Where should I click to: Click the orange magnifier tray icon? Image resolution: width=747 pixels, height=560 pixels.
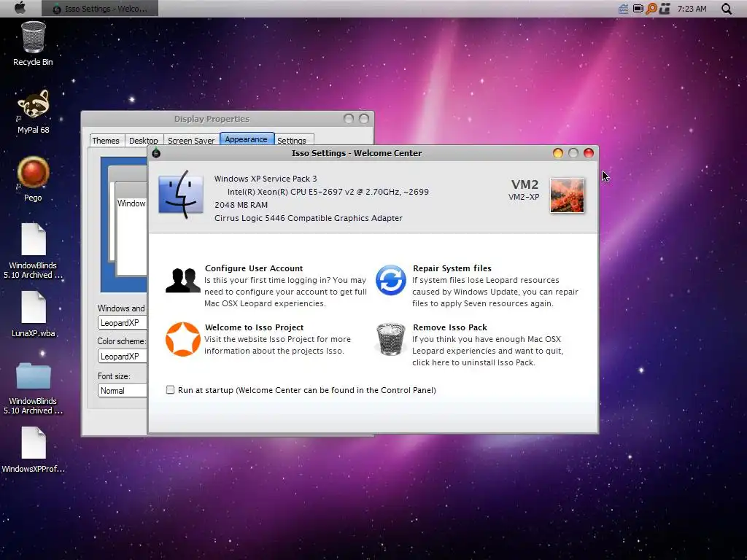tap(651, 9)
